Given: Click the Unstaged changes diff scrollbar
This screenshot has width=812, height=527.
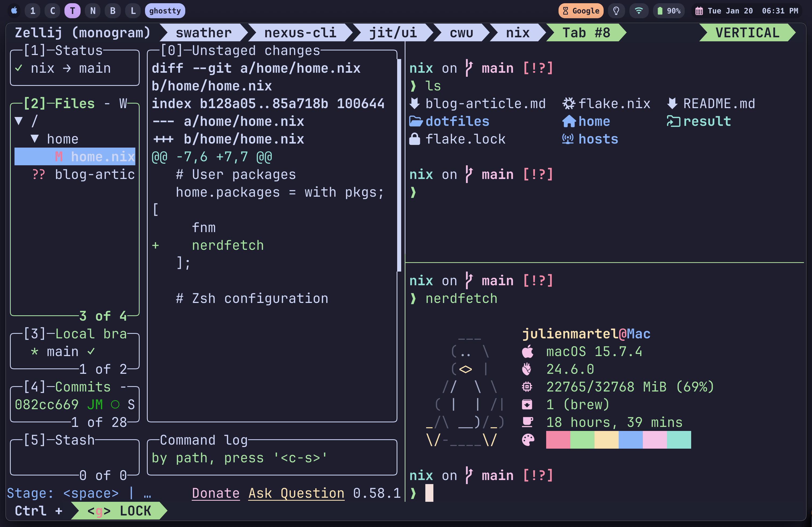Looking at the screenshot, I should tap(399, 166).
